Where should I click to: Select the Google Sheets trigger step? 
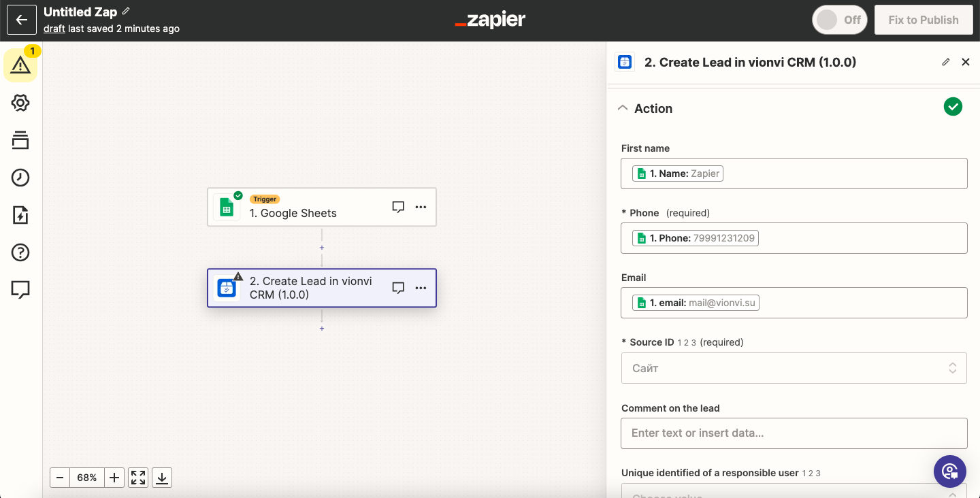[322, 207]
